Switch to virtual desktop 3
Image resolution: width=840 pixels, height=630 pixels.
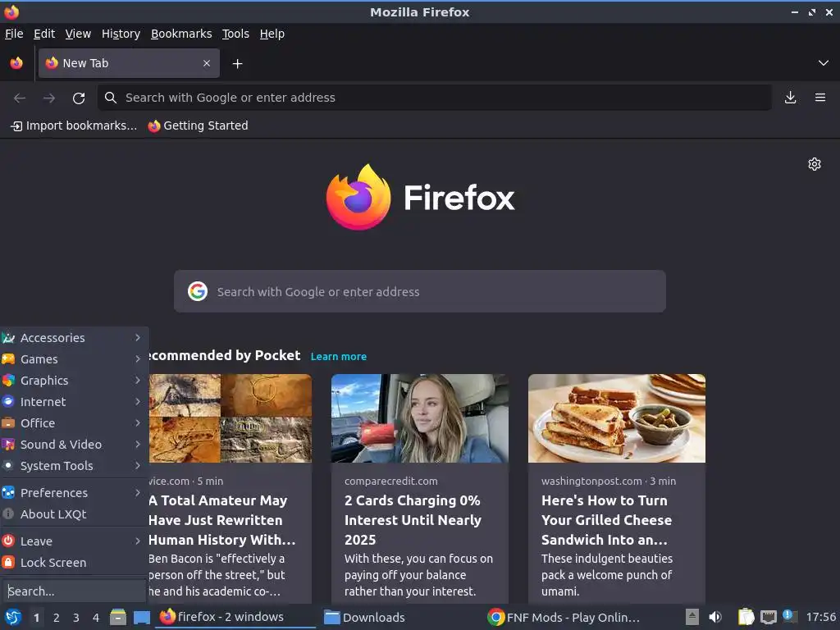tap(76, 618)
